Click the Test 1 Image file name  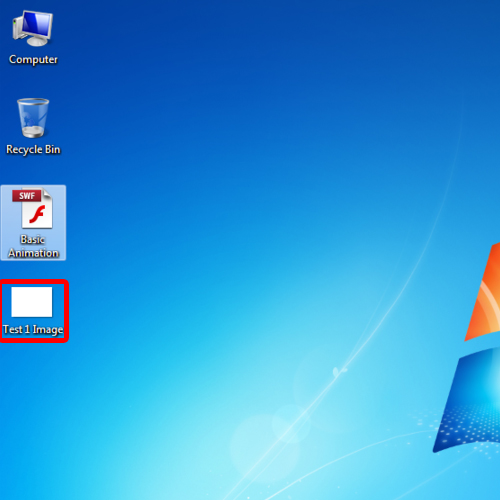(33, 329)
